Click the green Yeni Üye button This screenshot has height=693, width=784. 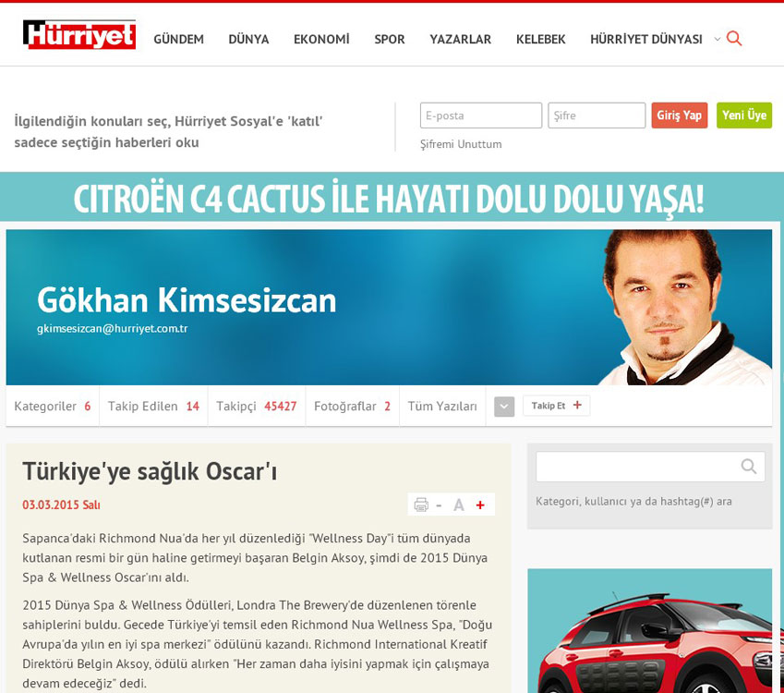(x=744, y=115)
